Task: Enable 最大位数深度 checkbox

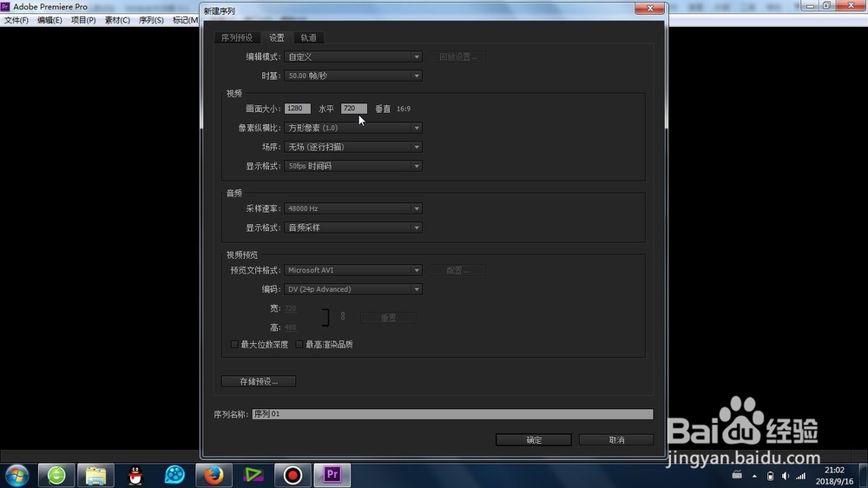Action: 234,345
